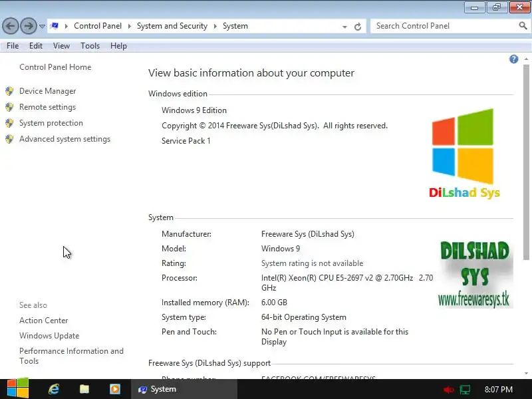This screenshot has width=532, height=399.
Task: Open Windows Media Player taskbar icon
Action: click(x=114, y=389)
